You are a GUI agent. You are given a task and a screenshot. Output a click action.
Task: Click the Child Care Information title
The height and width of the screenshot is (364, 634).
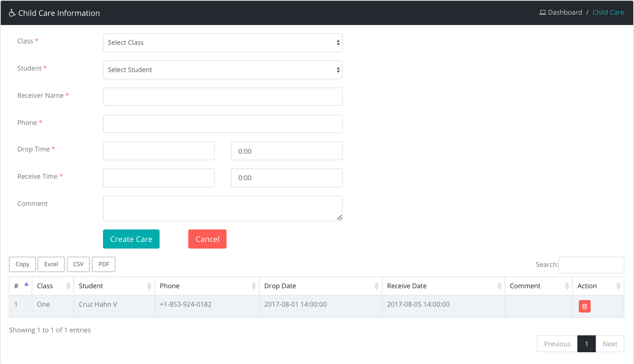coord(59,13)
